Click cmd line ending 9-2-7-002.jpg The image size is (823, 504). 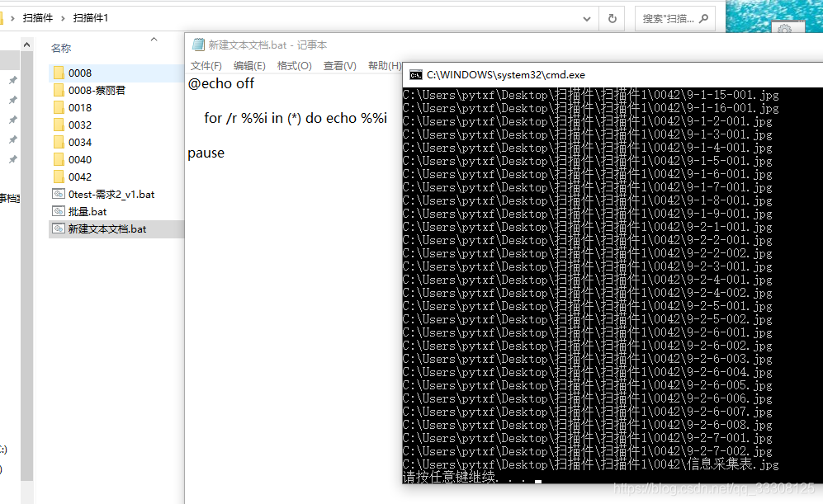(x=588, y=451)
